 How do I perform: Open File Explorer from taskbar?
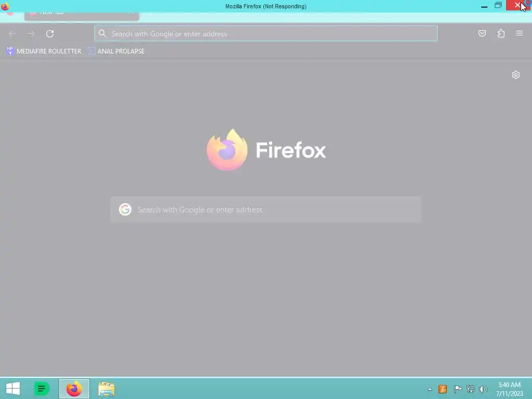point(106,389)
